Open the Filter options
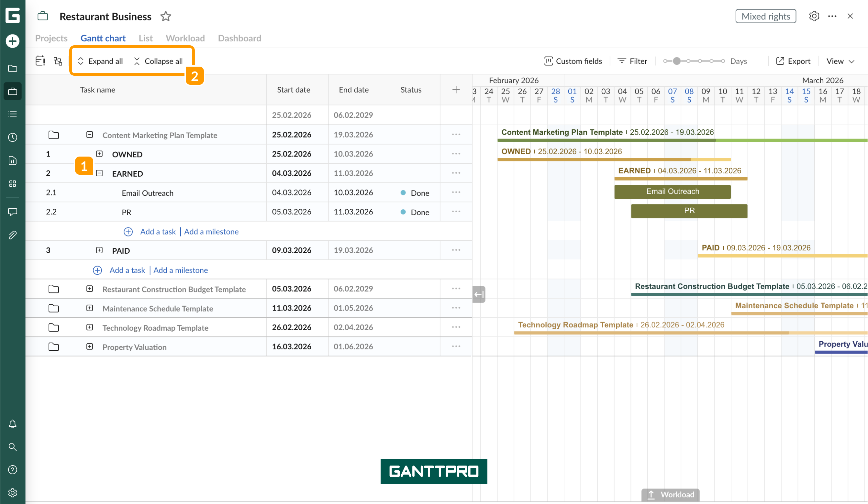Image resolution: width=868 pixels, height=504 pixels. [632, 61]
